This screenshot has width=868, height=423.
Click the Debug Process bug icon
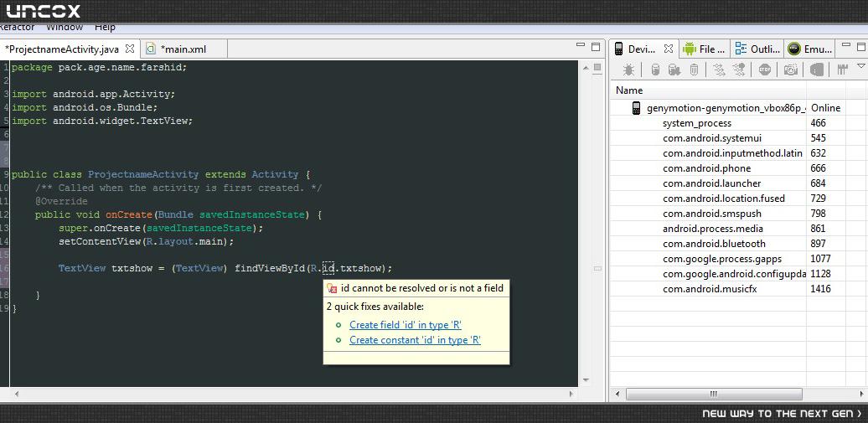point(629,70)
